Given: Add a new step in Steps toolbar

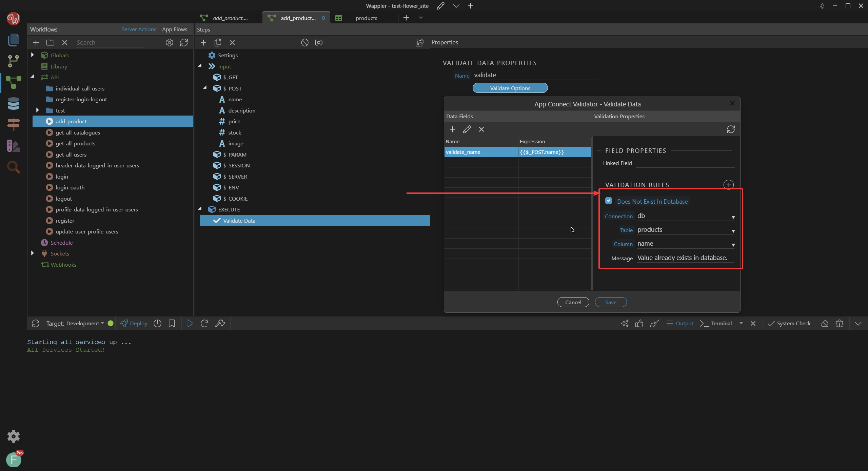Looking at the screenshot, I should (x=203, y=42).
